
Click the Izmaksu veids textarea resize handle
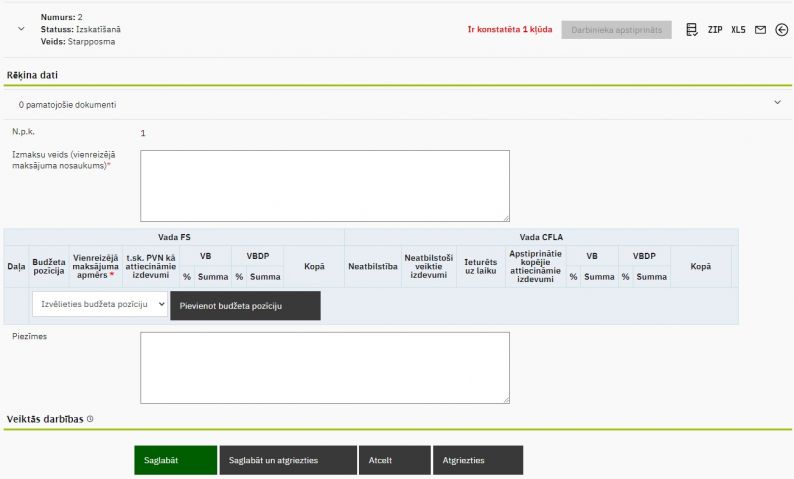click(x=505, y=217)
